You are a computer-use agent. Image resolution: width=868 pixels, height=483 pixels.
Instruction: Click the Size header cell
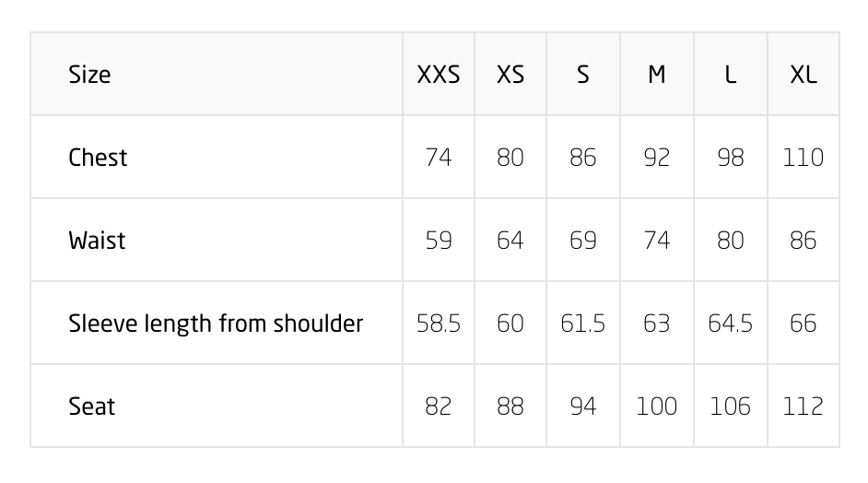(89, 75)
